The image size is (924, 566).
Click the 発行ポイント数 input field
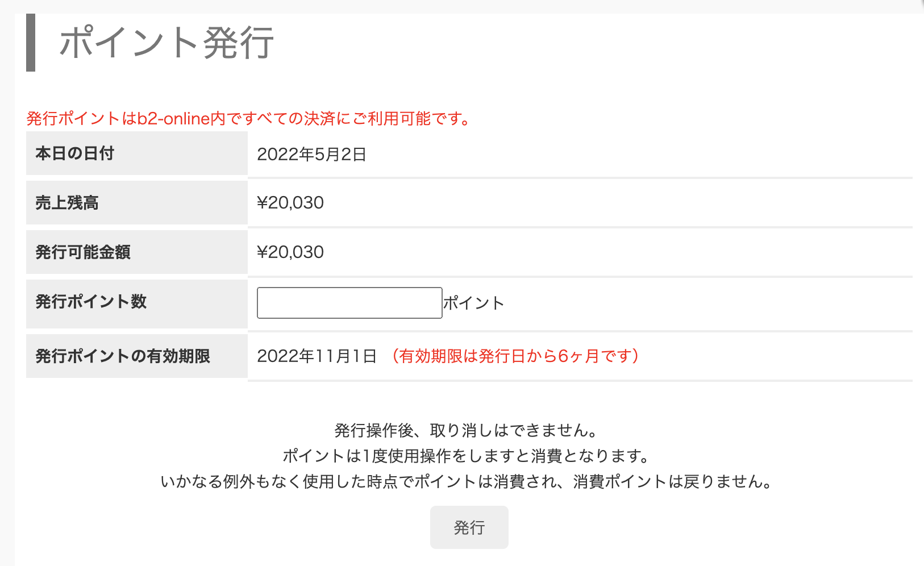349,303
